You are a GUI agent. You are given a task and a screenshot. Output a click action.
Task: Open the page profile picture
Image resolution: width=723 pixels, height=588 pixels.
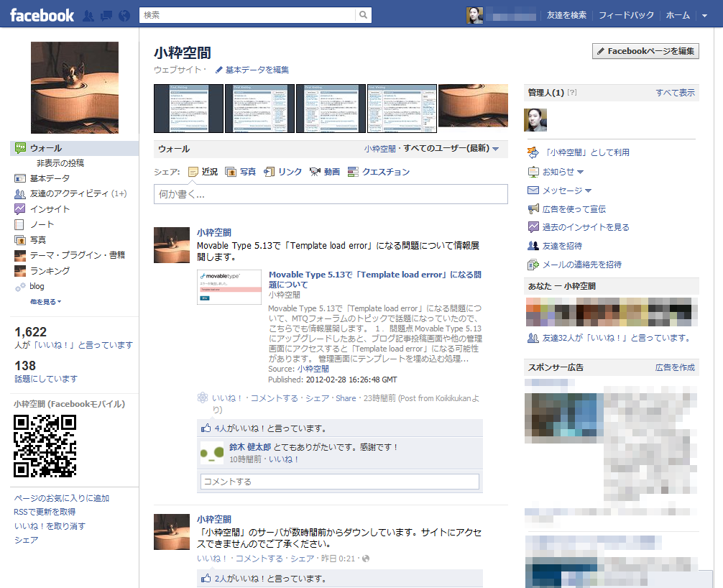coord(75,88)
